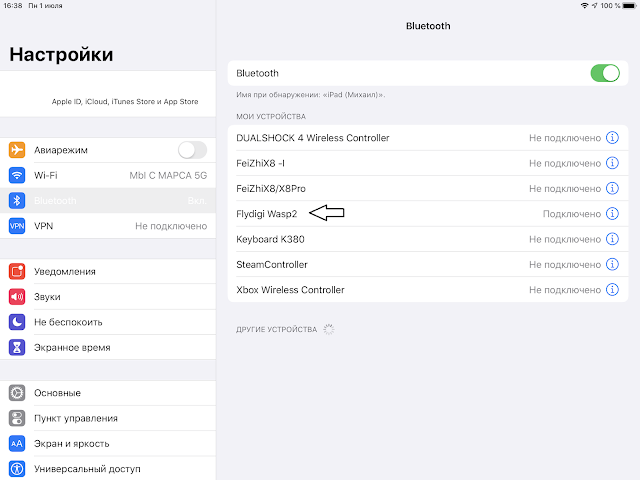Screen dimensions: 640x480
Task: Open info for SteamController
Action: pyautogui.click(x=612, y=264)
